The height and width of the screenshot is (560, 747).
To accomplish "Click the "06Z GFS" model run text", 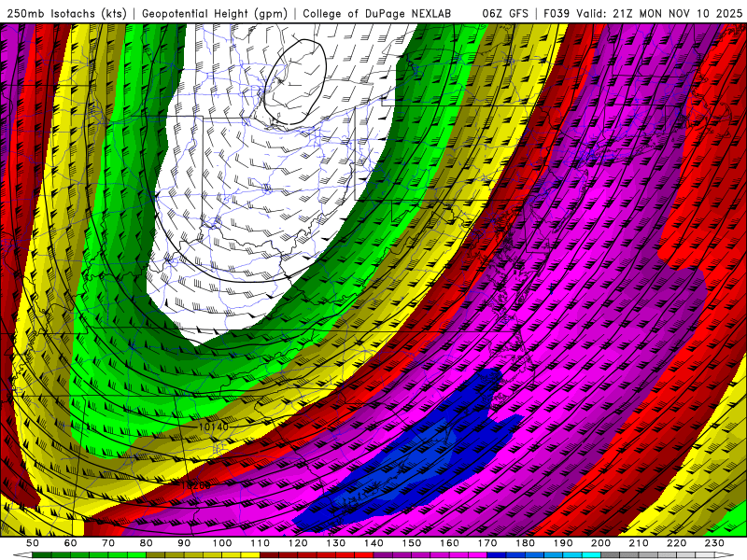I will tap(505, 14).
